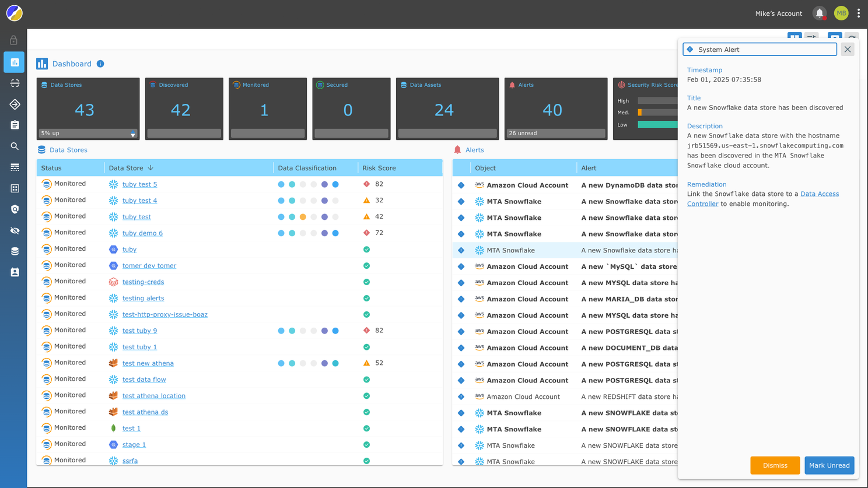Open the magnifier search icon in sidebar

pyautogui.click(x=14, y=146)
